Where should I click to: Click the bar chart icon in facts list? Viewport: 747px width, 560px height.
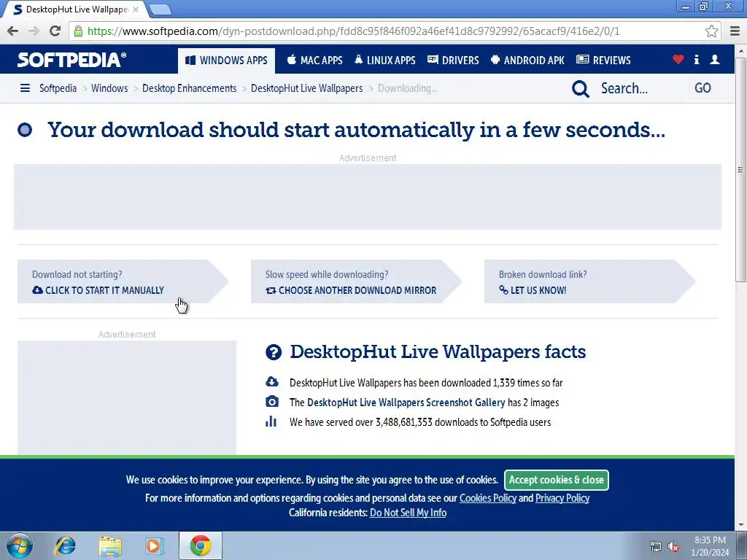tap(271, 421)
